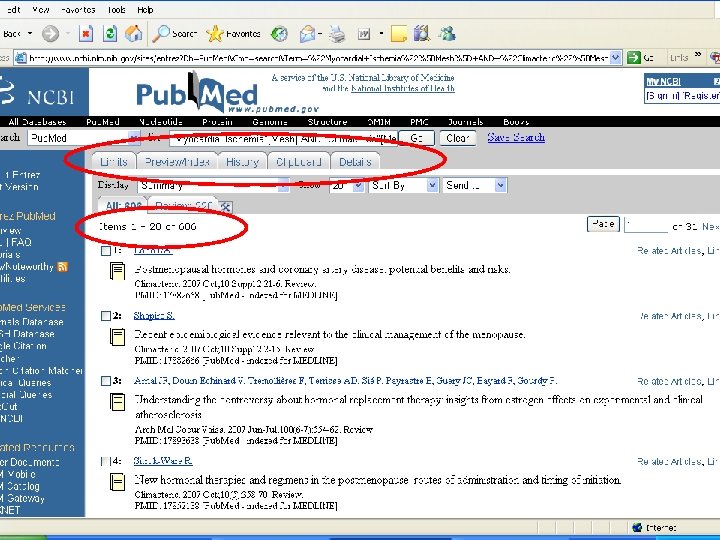Open the Search magnifier toolbar button

(174, 34)
